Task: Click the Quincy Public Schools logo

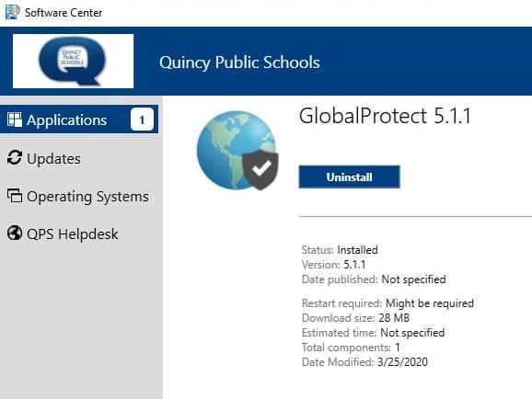Action: coord(73,61)
